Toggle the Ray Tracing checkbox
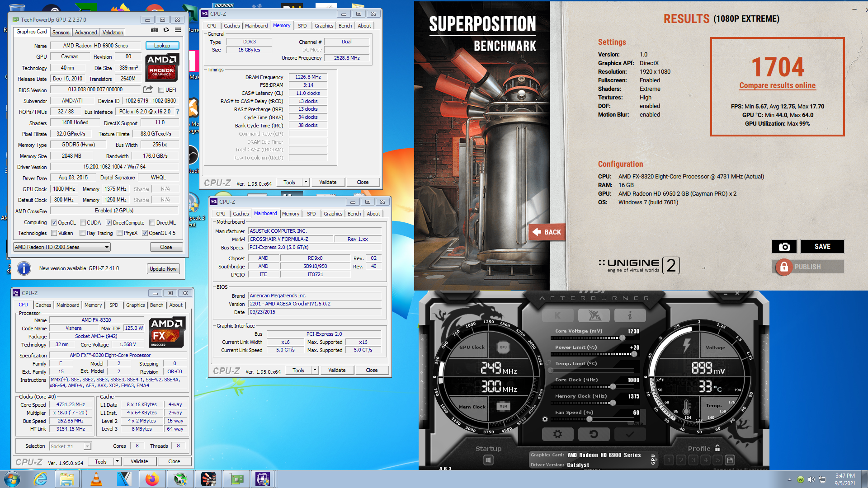Screen dimensions: 868x488 [82, 233]
